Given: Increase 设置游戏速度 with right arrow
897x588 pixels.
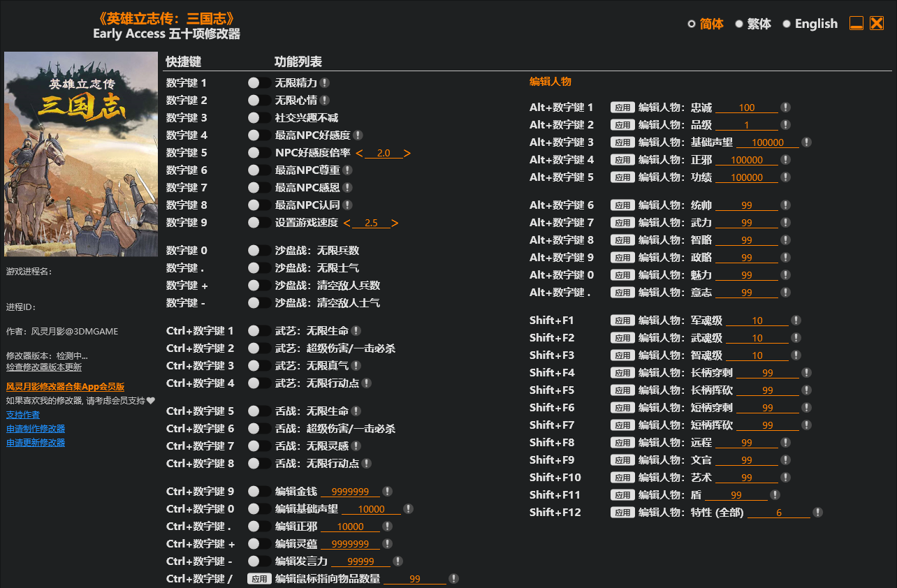Looking at the screenshot, I should 395,223.
